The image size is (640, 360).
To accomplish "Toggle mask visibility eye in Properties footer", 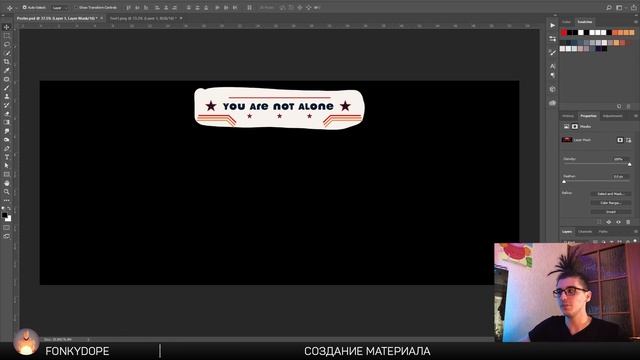I will point(618,222).
